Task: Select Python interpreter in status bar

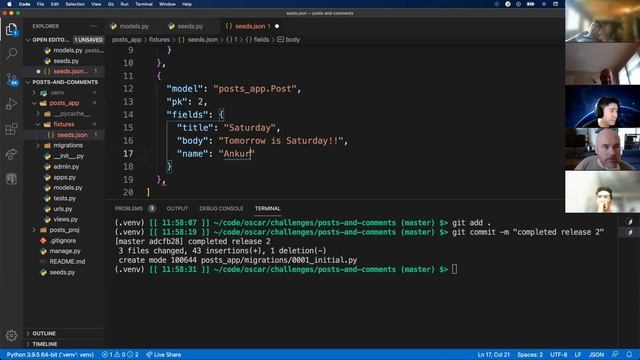Action: [50, 355]
